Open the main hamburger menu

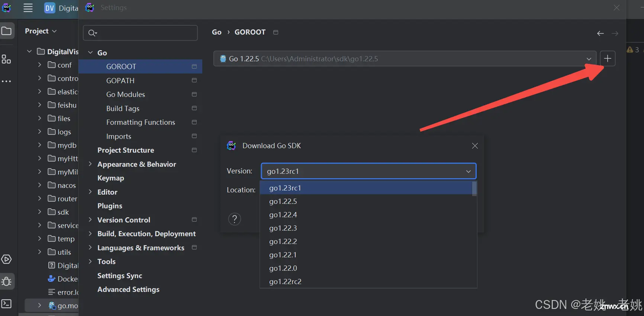click(x=28, y=8)
